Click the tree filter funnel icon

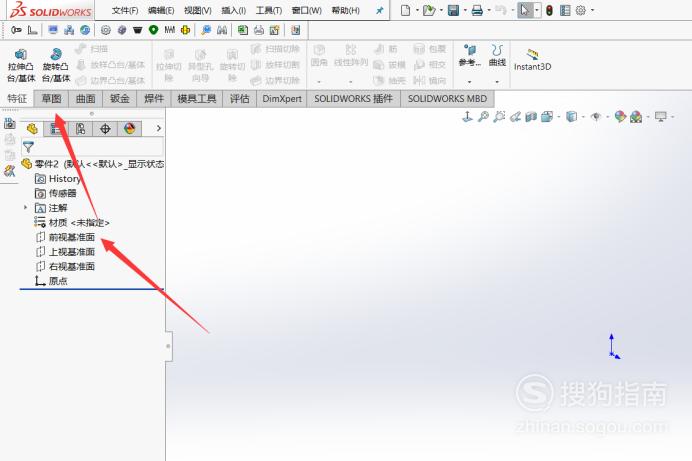tap(28, 147)
